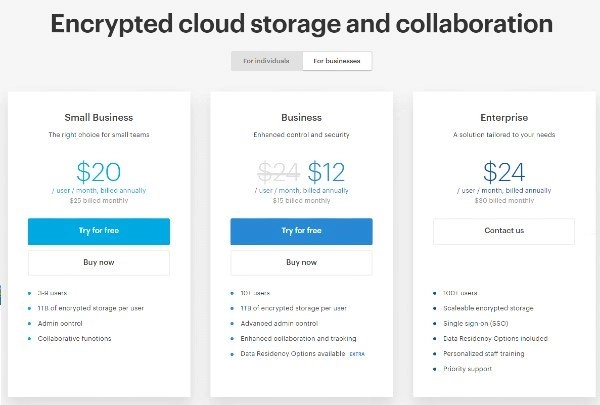Click Try for free under Business plan
The width and height of the screenshot is (600, 405).
301,231
